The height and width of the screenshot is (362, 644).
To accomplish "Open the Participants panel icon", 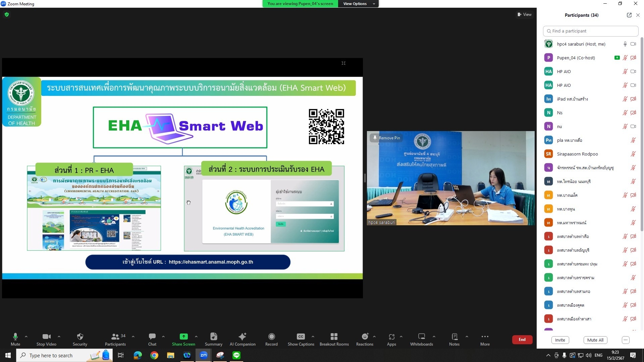I will pos(115,337).
